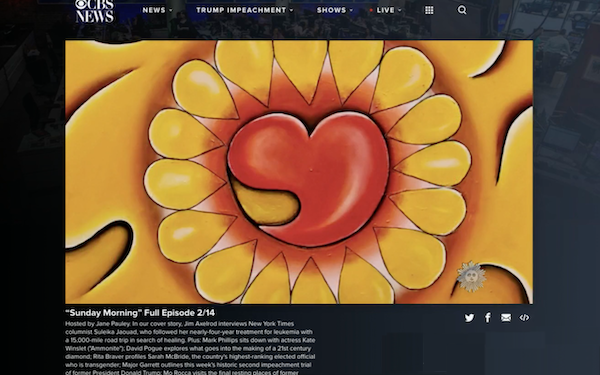Open the grid apps menu icon
Image resolution: width=600 pixels, height=375 pixels.
[429, 10]
